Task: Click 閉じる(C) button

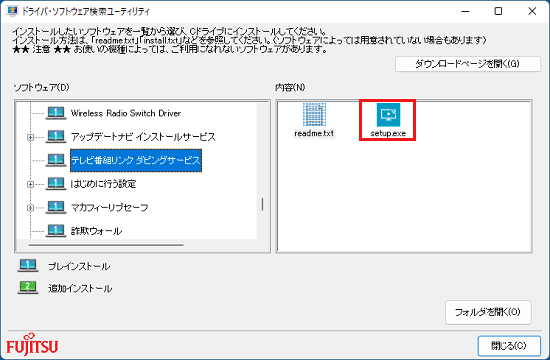Action: click(x=509, y=346)
